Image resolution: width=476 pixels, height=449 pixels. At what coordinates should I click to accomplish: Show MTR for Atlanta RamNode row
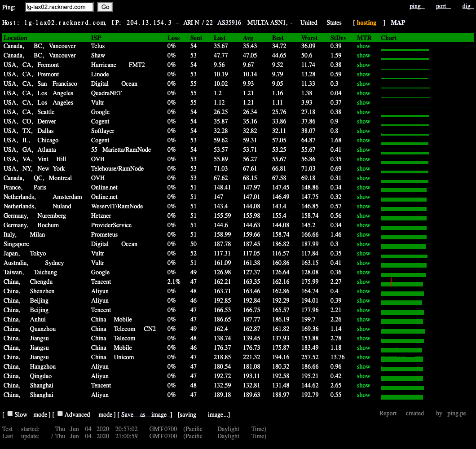(x=363, y=150)
